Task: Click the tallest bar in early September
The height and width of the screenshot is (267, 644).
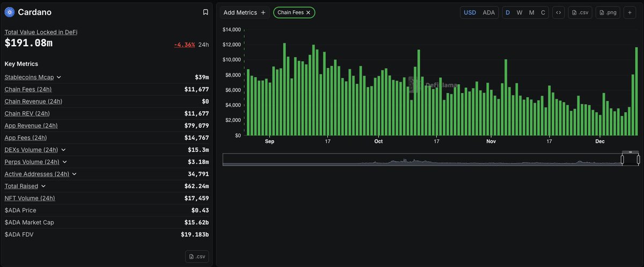Action: pos(284,89)
